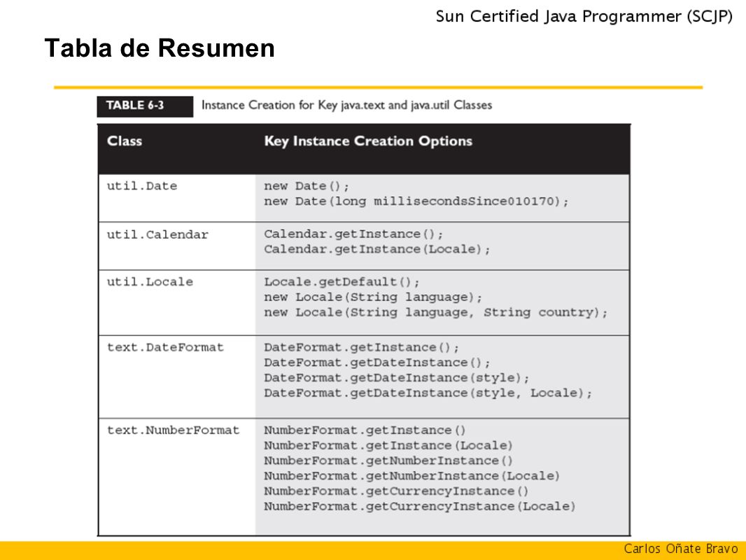Click the caption 'Instance Creation for Key java.text and java.util Classes'

347,105
